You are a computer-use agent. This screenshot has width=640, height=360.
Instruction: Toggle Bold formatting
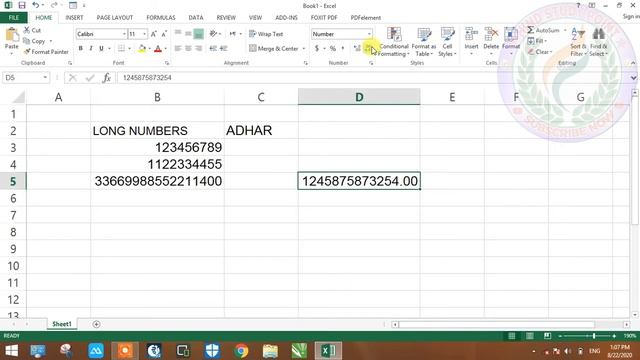[80, 49]
